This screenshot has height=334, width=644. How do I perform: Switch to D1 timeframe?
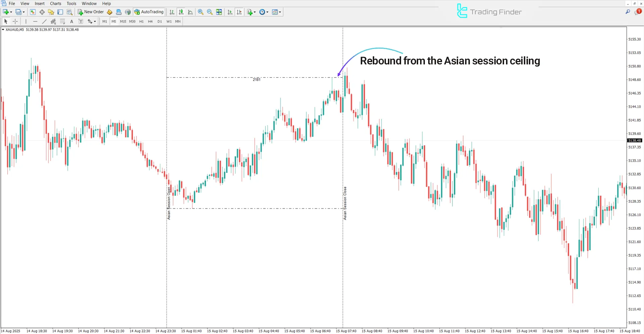(160, 21)
